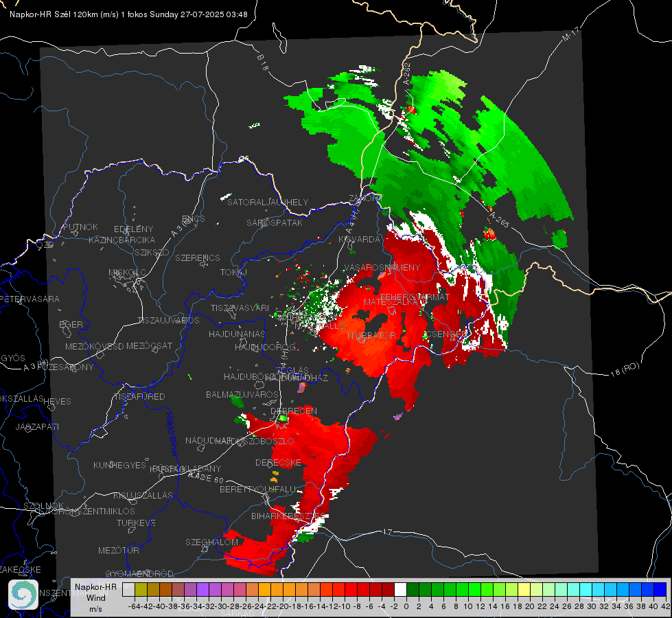This screenshot has height=618, width=672.
Task: Click the TOKAJ city label
Action: [x=233, y=273]
